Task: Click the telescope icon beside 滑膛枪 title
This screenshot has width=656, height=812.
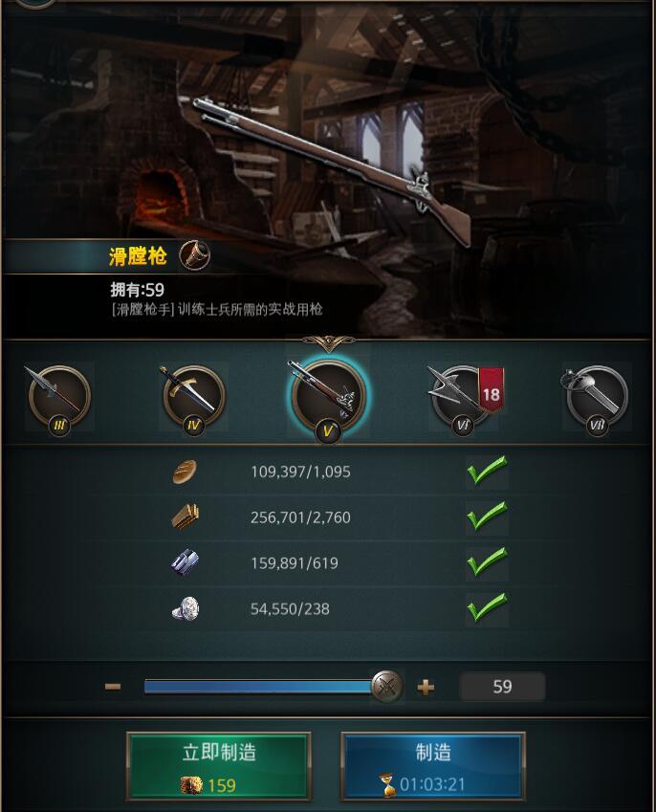Action: [194, 255]
